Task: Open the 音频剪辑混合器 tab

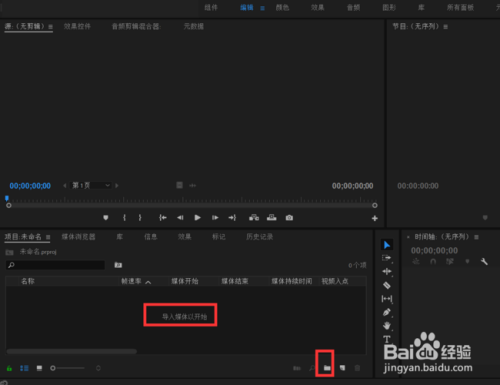Action: click(136, 26)
